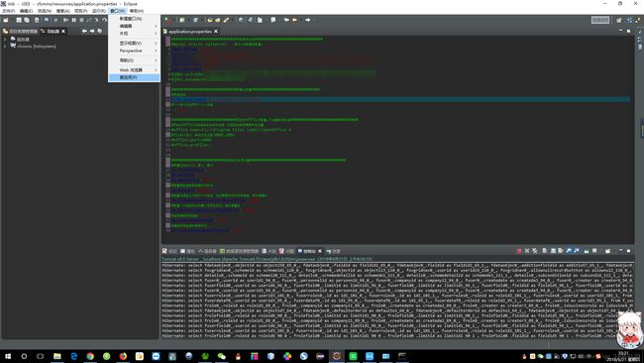
Task: Click the debug Resume toolbar icon
Action: (65, 20)
